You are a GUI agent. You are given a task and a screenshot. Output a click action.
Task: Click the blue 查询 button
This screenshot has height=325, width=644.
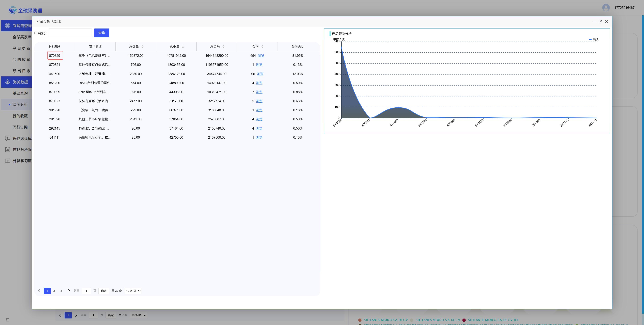pos(101,33)
